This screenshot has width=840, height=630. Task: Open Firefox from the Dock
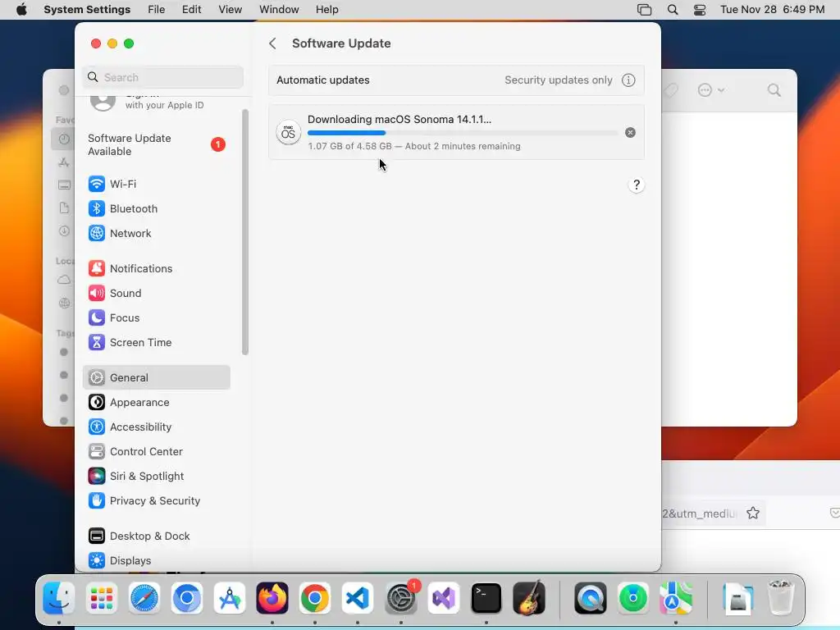(x=272, y=598)
